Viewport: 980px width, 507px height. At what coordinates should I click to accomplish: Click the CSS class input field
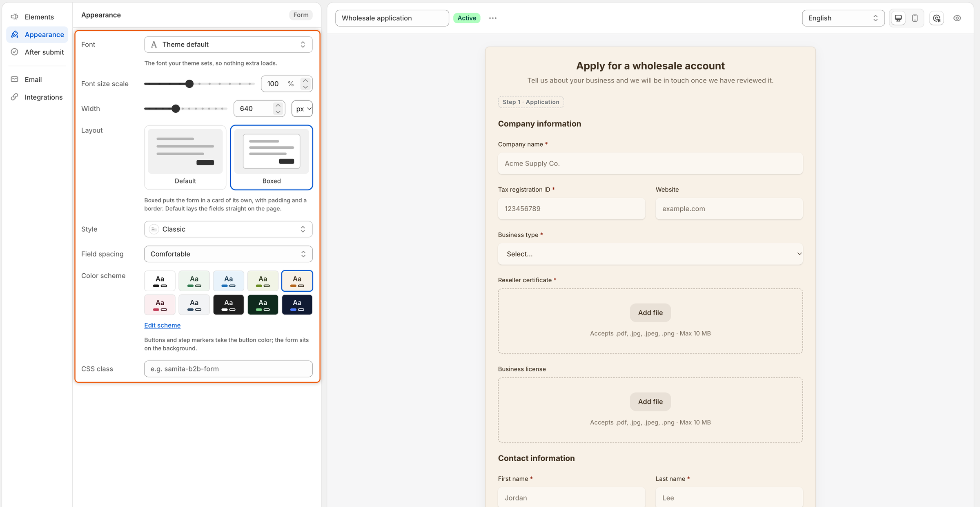[228, 369]
